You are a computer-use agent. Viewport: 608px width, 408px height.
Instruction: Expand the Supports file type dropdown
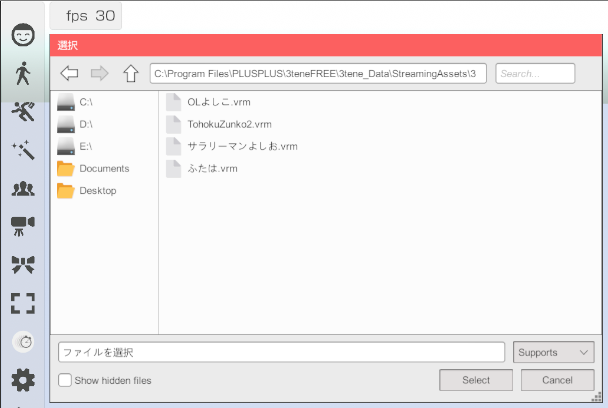553,352
